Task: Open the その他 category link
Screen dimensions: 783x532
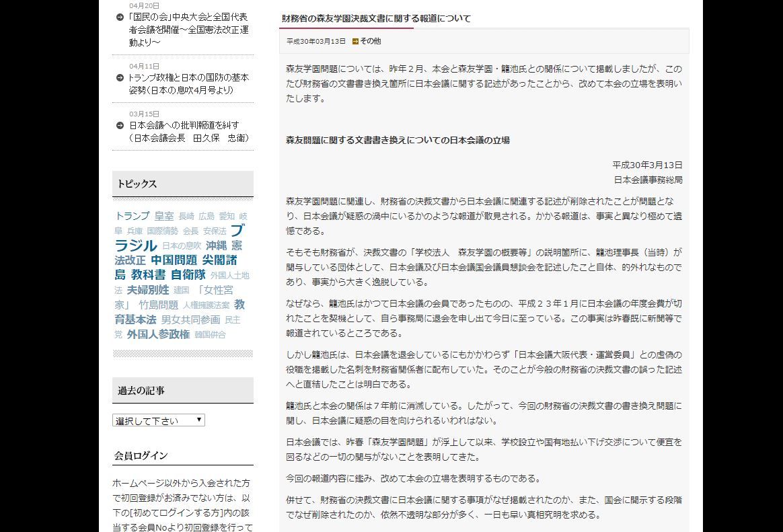Action: coord(371,42)
